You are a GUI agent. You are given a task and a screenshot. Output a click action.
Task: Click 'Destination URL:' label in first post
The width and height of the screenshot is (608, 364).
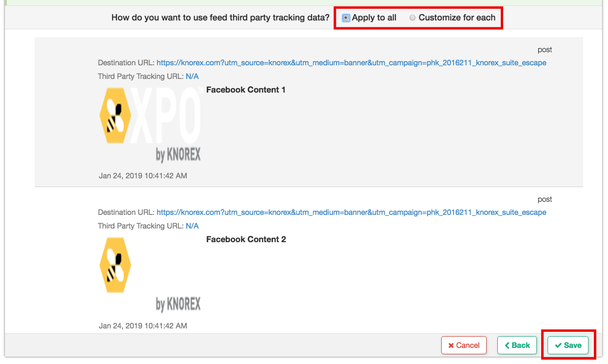(x=126, y=63)
